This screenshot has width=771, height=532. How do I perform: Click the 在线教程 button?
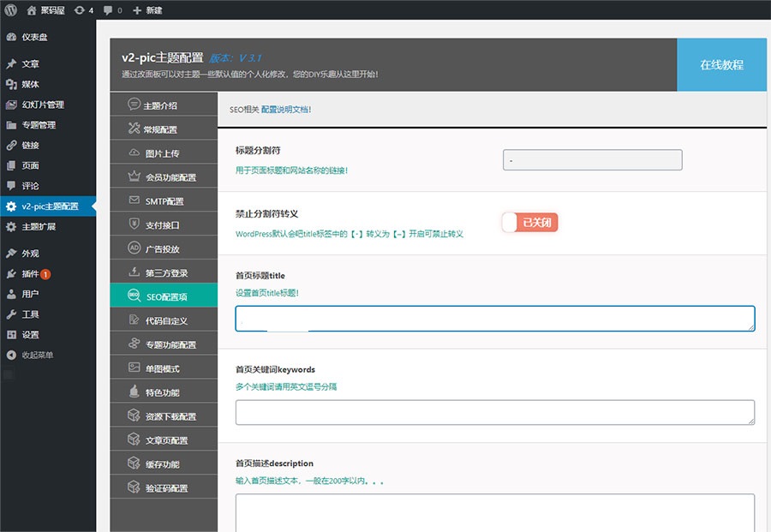(721, 65)
